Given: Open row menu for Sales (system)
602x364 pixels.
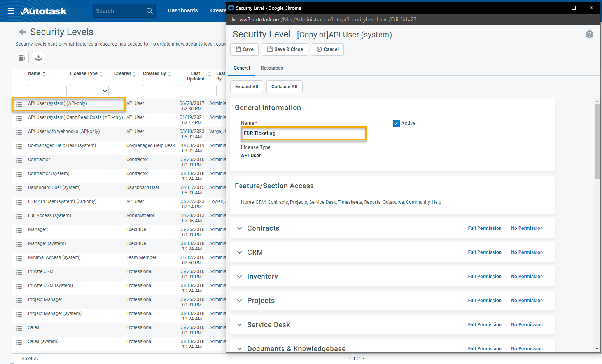Looking at the screenshot, I should [19, 342].
